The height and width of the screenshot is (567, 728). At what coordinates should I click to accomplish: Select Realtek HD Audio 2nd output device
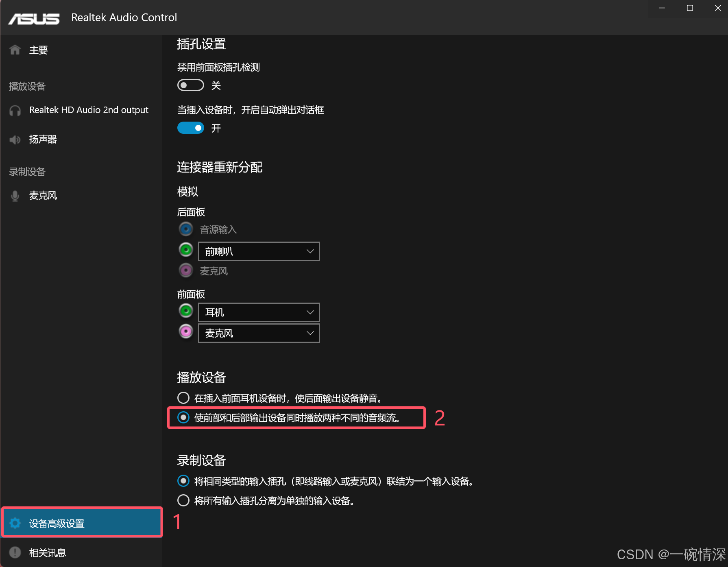point(89,110)
